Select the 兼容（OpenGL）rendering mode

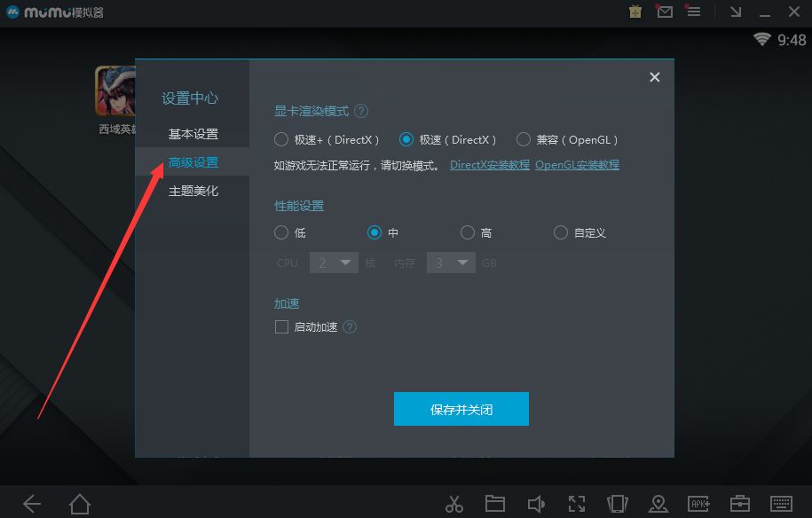pos(524,139)
